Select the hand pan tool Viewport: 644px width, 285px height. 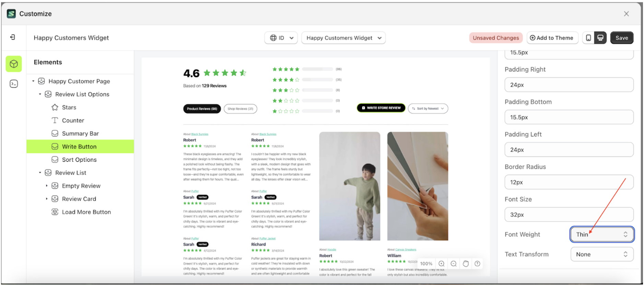coord(465,264)
